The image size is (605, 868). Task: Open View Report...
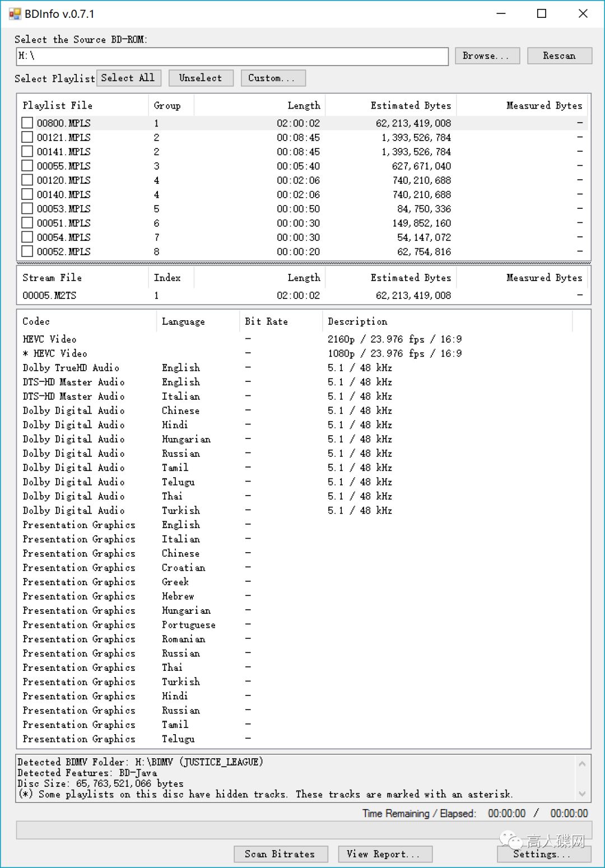click(x=385, y=854)
